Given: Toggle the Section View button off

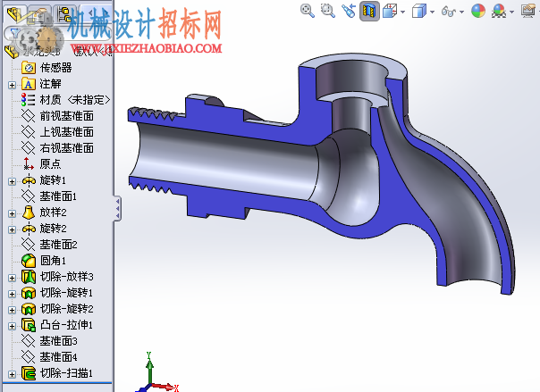Looking at the screenshot, I should (x=369, y=11).
